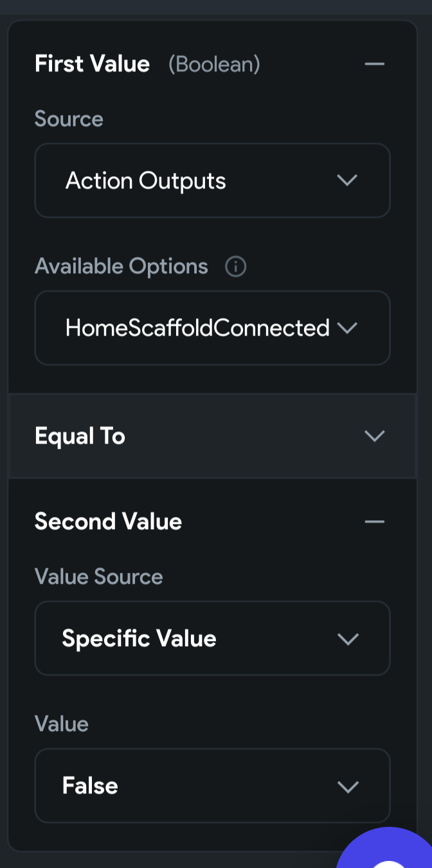Viewport: 432px width, 868px height.
Task: Collapse the First Value section minus icon
Action: click(x=374, y=64)
